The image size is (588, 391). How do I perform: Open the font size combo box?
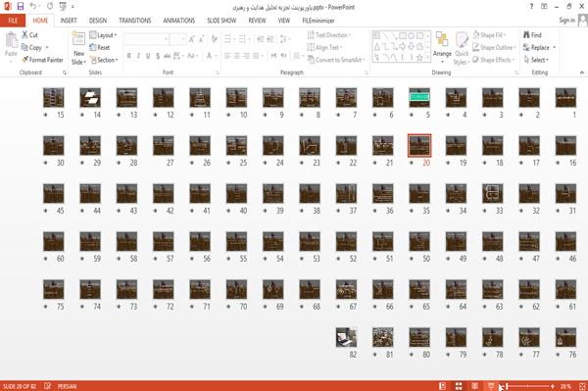pos(177,39)
